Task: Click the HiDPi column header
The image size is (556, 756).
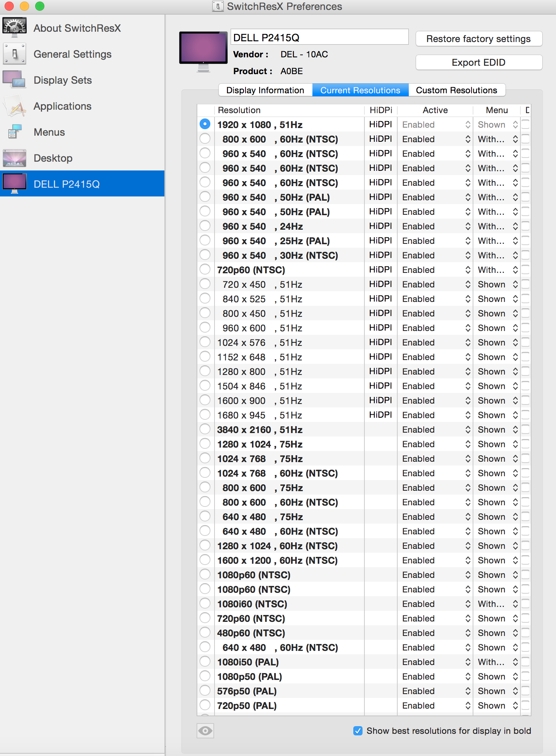Action: click(x=381, y=110)
